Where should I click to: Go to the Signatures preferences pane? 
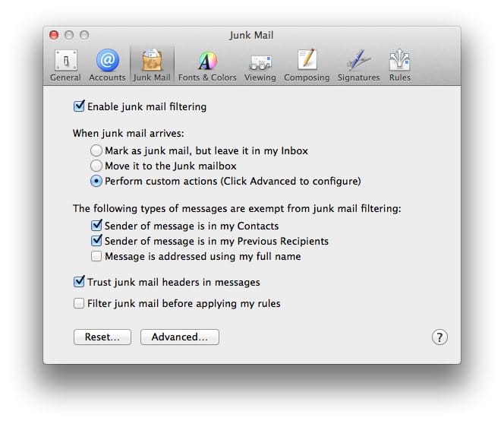358,65
